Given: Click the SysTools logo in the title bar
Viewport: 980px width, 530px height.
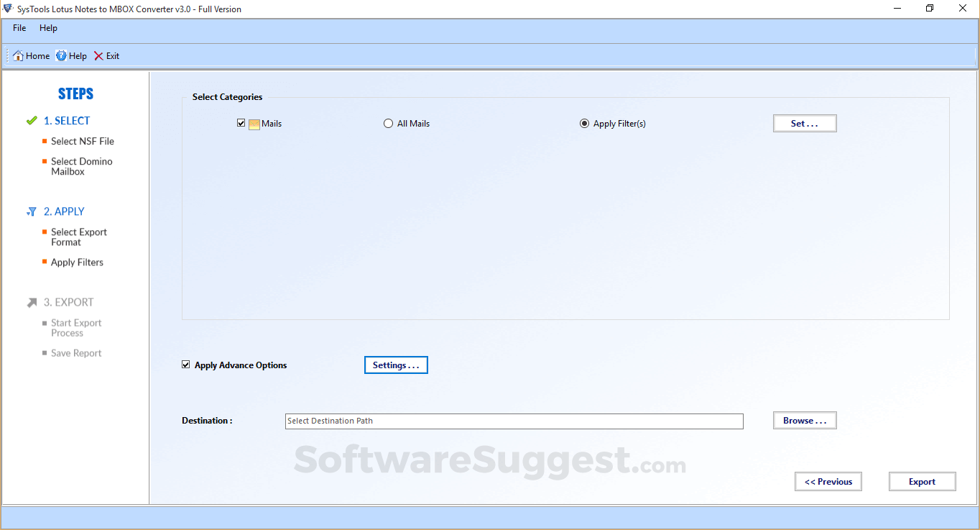Looking at the screenshot, I should (x=7, y=8).
